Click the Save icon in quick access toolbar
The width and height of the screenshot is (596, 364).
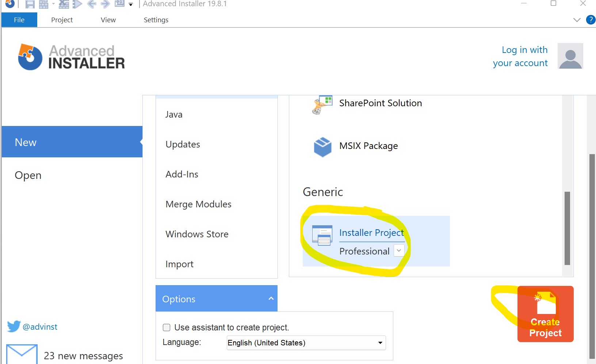tap(30, 4)
